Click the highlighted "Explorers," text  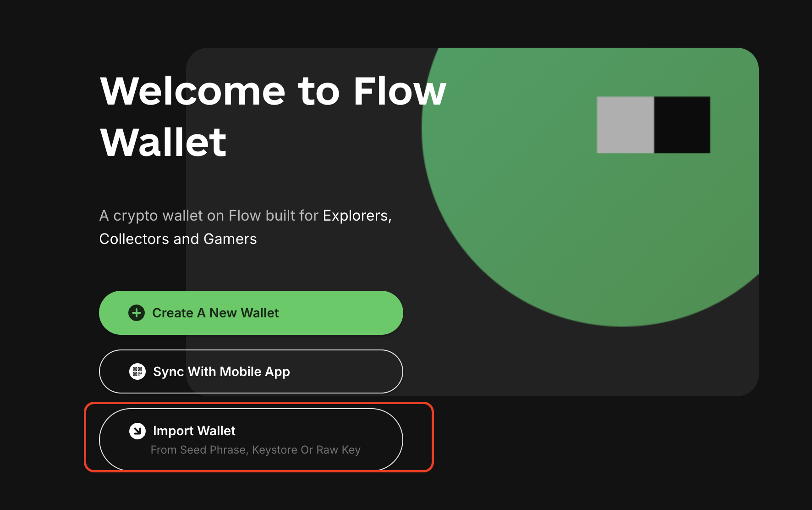coord(357,216)
